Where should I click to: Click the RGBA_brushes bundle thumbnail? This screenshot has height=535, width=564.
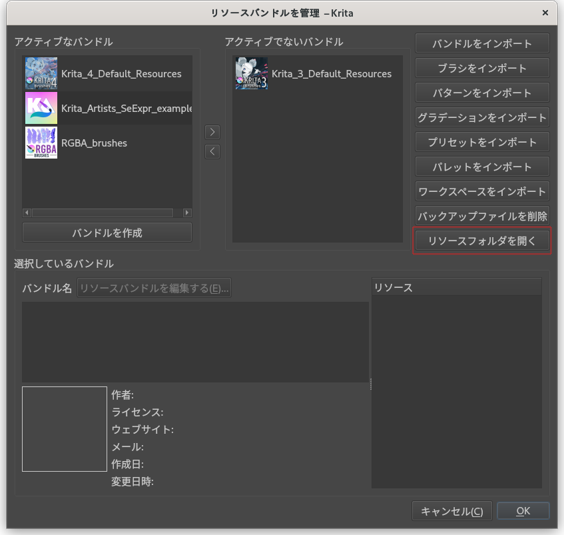[41, 142]
